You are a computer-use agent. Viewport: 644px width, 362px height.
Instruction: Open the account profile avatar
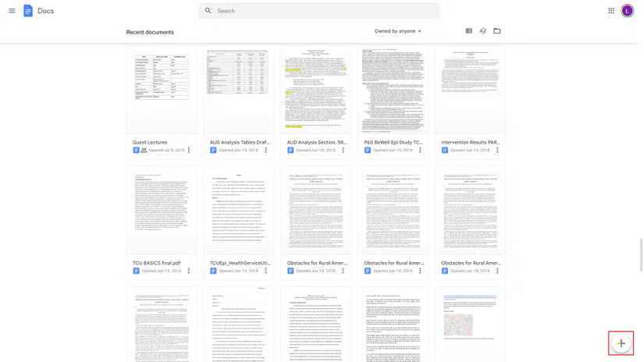point(628,11)
